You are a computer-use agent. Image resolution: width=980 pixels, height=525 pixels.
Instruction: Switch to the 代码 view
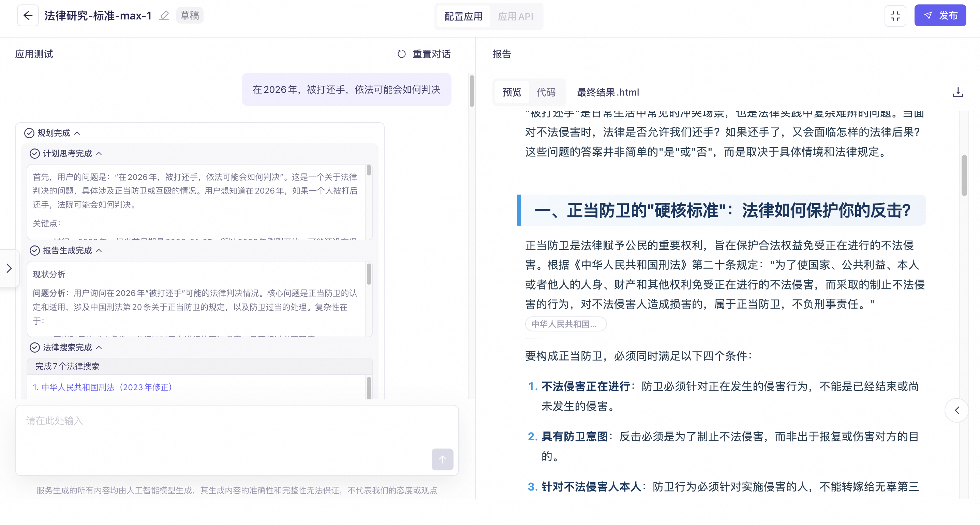pyautogui.click(x=546, y=92)
